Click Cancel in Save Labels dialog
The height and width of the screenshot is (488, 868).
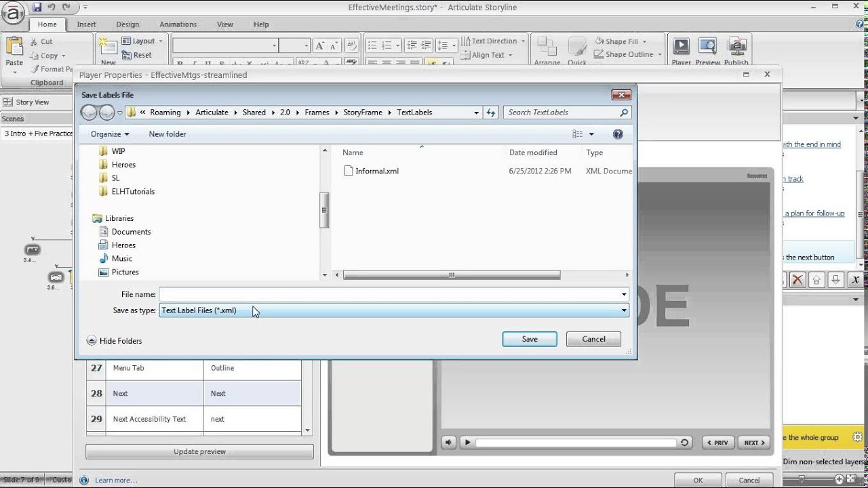click(593, 339)
